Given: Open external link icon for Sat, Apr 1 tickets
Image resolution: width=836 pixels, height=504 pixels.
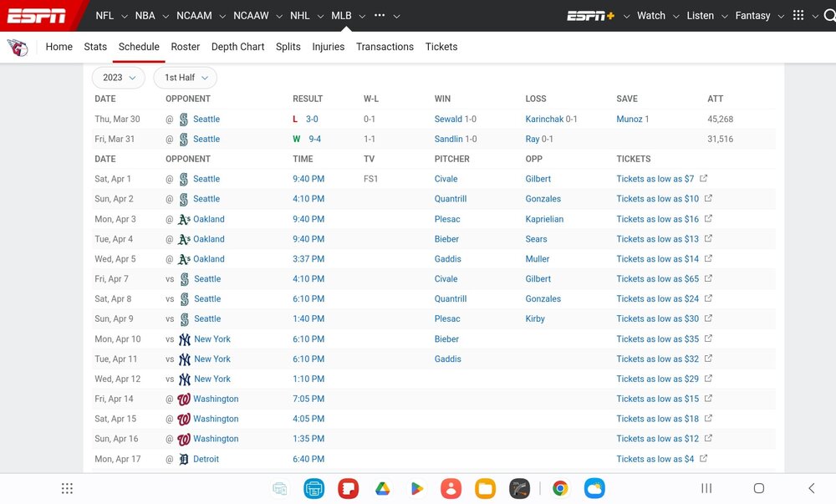Looking at the screenshot, I should [704, 179].
